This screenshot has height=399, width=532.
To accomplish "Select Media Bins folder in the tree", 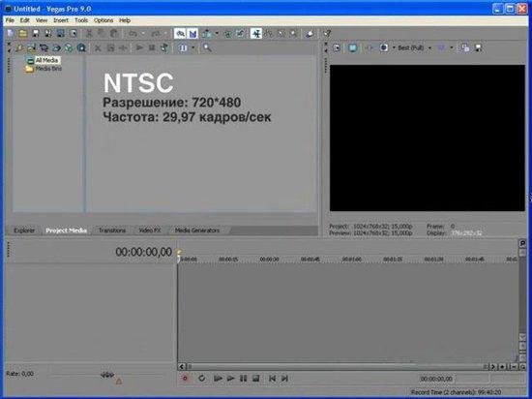I will coord(48,69).
